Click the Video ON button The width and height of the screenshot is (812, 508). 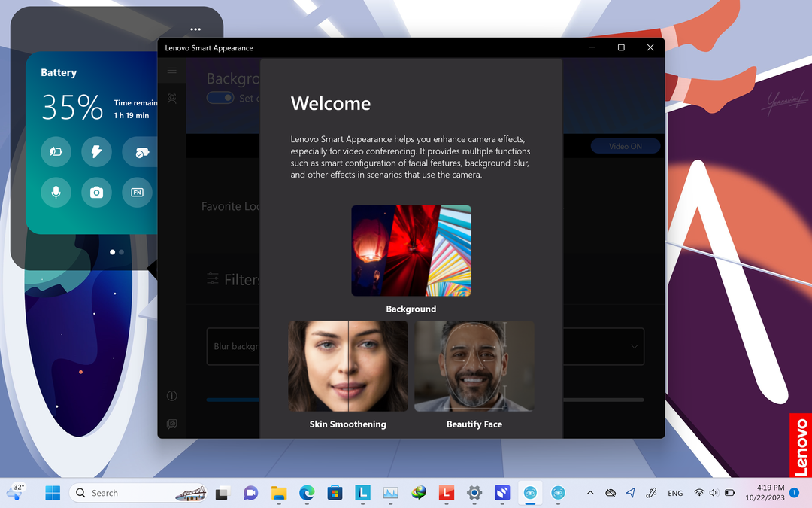pos(625,146)
